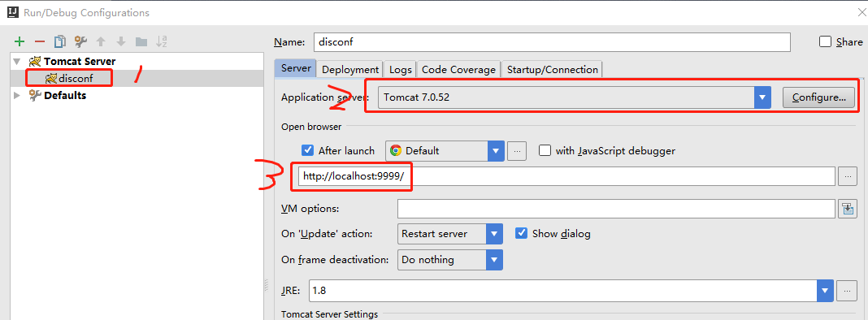Collapse Tomcat Server tree node

coord(17,61)
